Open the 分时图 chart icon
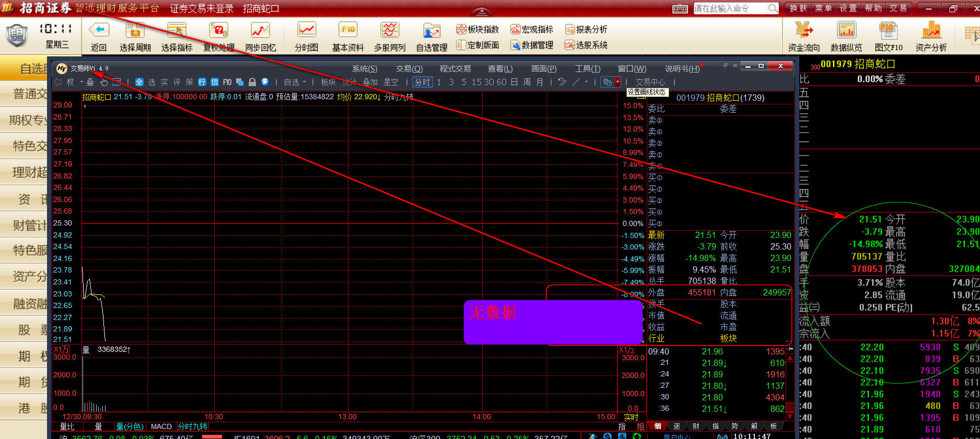980x439 pixels. 306,30
